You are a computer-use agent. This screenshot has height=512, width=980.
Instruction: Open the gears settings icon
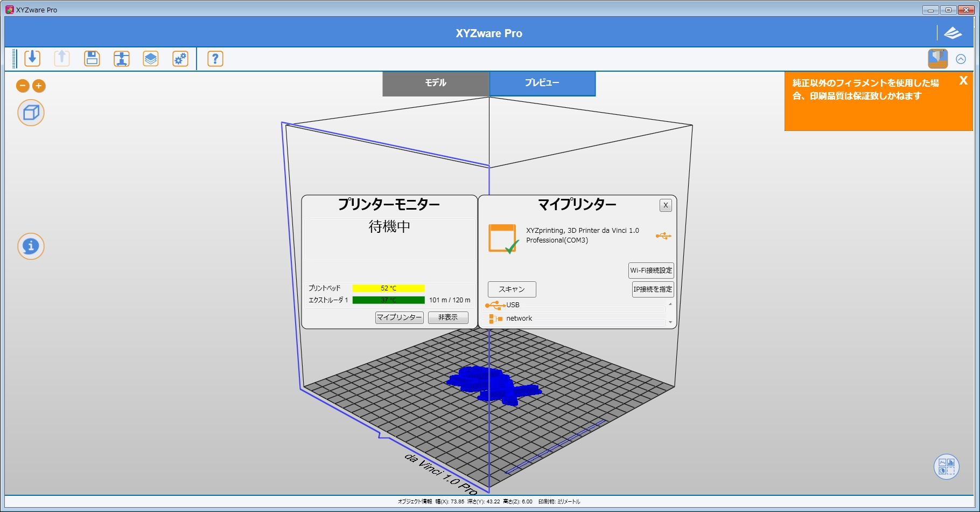180,58
